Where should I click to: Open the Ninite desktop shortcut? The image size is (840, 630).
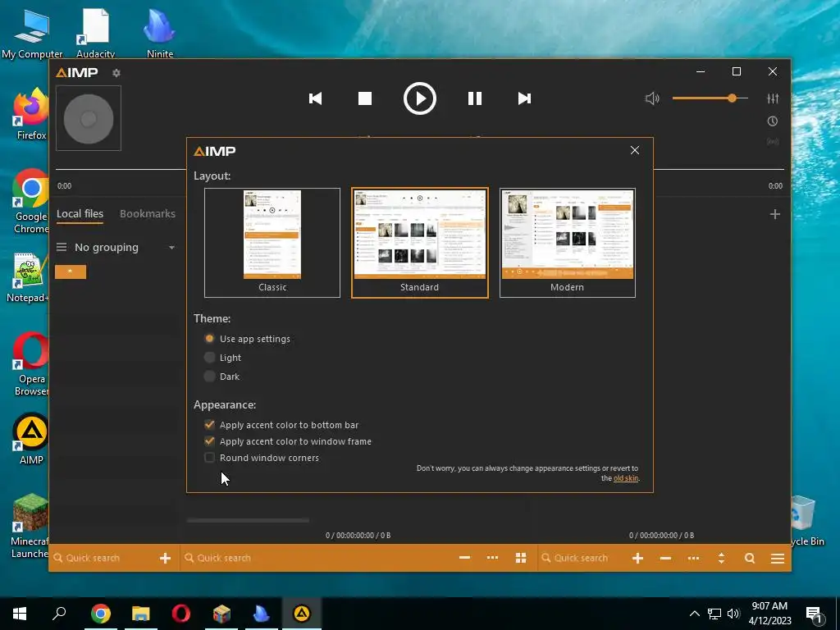click(160, 33)
